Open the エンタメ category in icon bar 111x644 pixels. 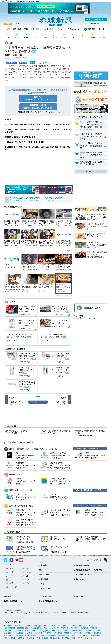pos(103,36)
